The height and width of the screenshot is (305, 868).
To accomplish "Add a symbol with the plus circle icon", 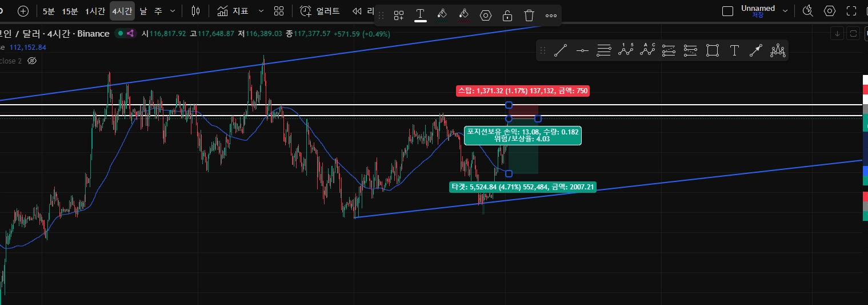I will point(23,11).
